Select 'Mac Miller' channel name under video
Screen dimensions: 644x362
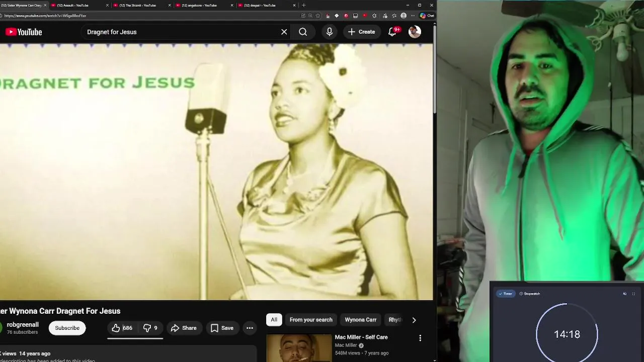[x=346, y=345]
